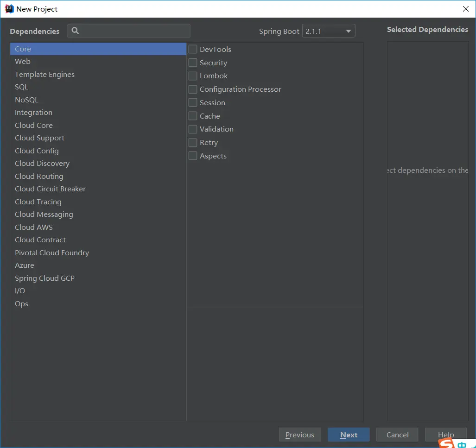
Task: Enable Configuration Processor dependency
Action: tap(193, 89)
